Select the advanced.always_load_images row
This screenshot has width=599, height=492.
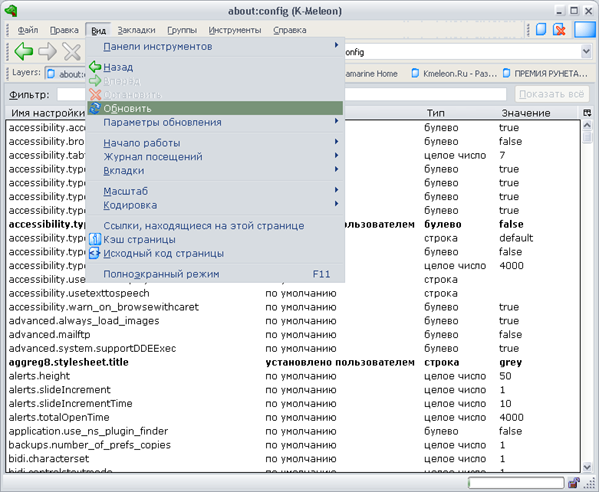[293, 320]
